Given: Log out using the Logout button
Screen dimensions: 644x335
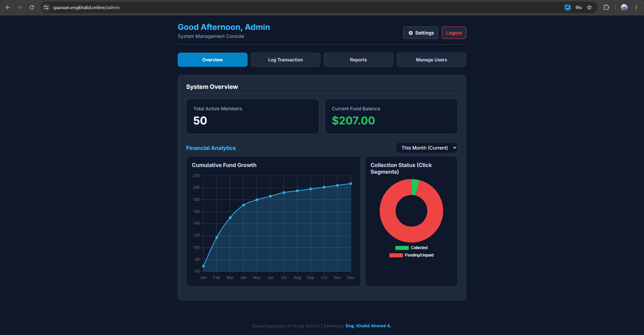Looking at the screenshot, I should [x=454, y=33].
